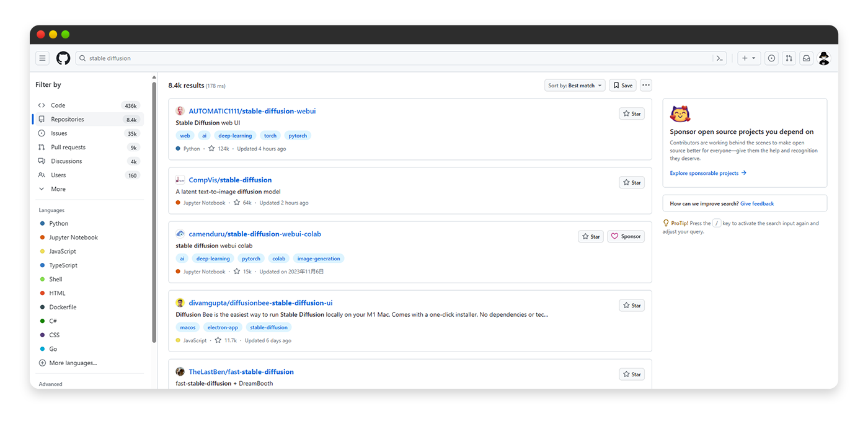This screenshot has height=434, width=868.
Task: Filter results by Pull requests
Action: tap(89, 147)
